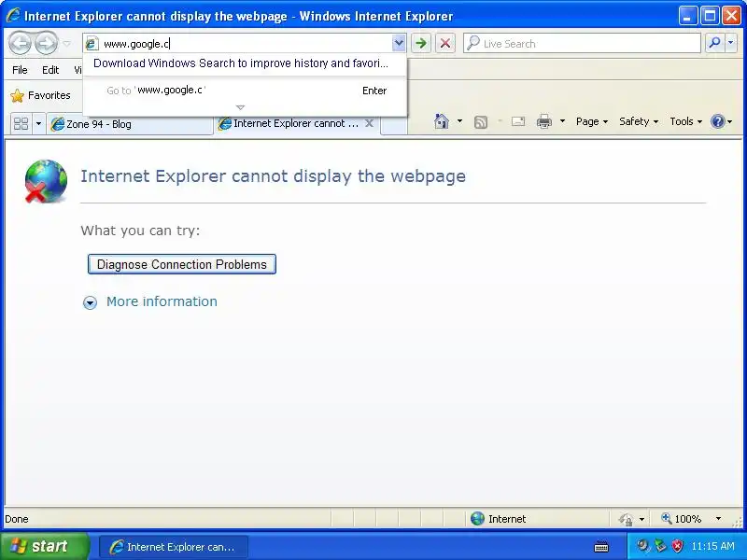
Task: Click the Help question mark icon
Action: [717, 121]
